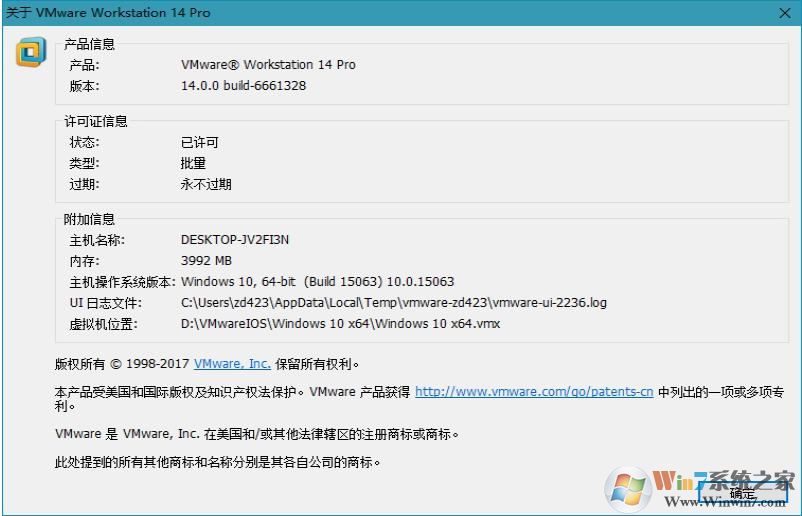Click the 虚拟机位置 label

point(103,324)
